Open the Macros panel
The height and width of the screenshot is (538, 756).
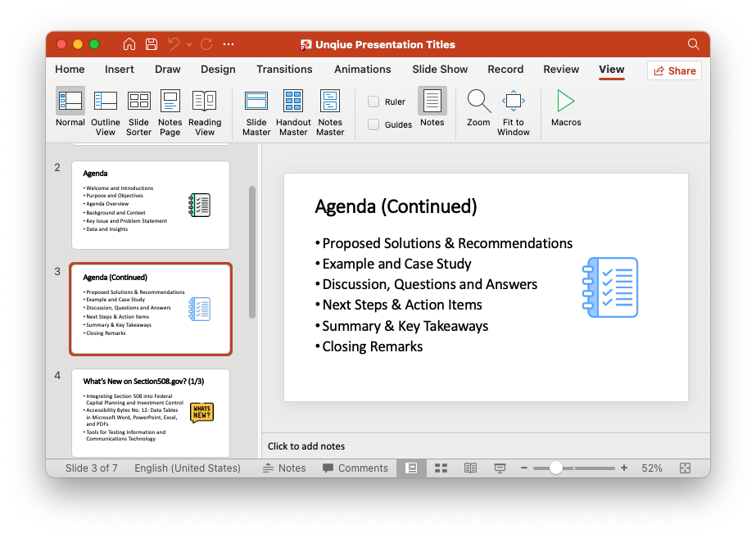point(565,106)
